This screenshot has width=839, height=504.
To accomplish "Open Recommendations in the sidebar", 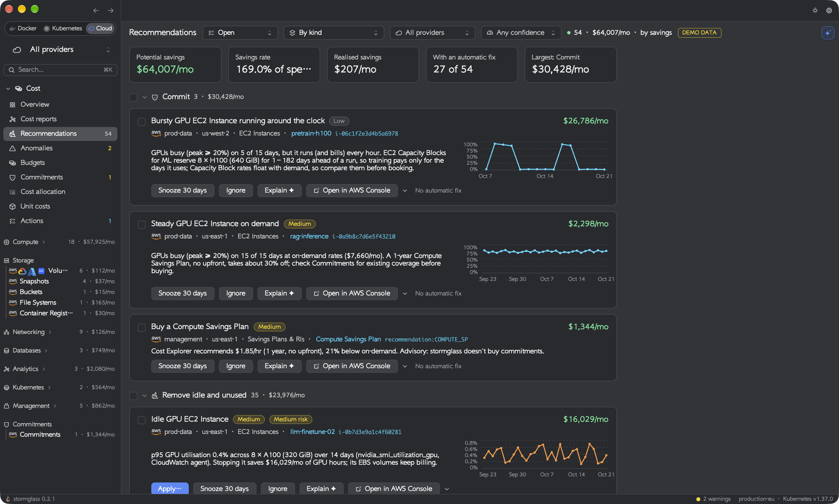I will pyautogui.click(x=60, y=134).
